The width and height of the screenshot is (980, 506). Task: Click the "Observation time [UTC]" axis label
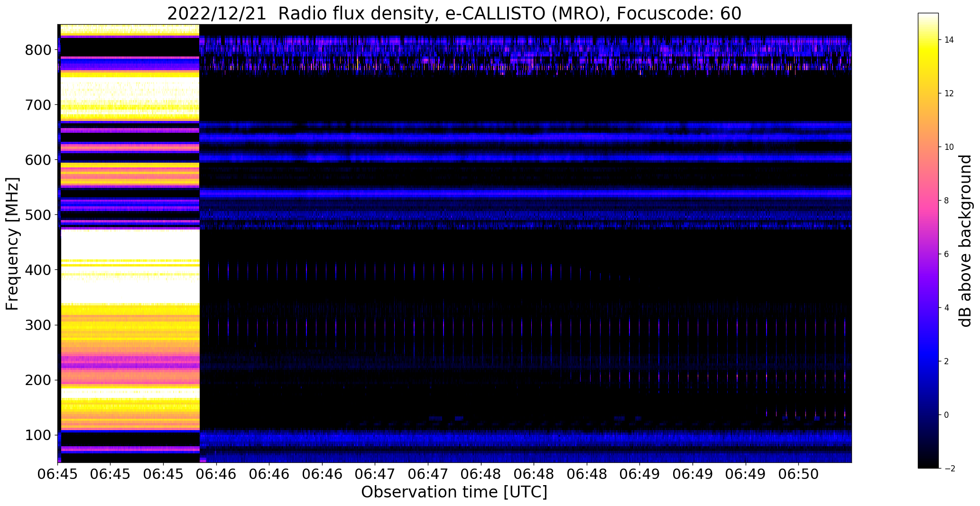point(454,492)
